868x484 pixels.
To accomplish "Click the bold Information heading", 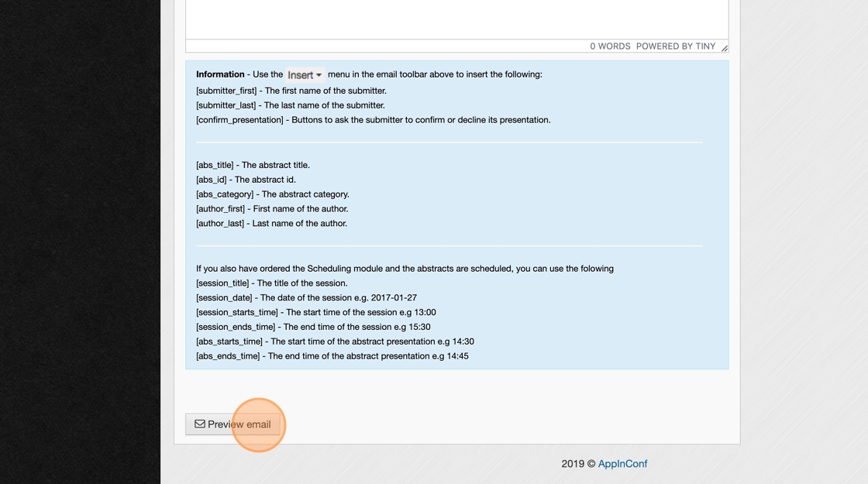I will [220, 74].
